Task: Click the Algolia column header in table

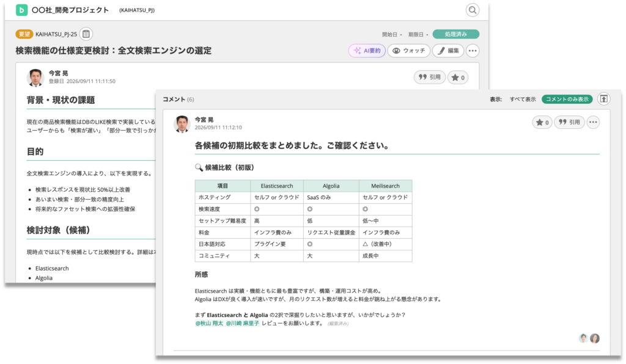Action: (x=331, y=186)
